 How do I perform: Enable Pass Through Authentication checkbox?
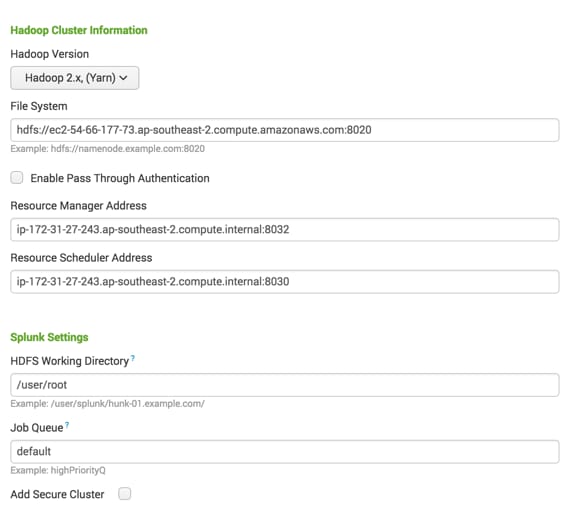point(17,178)
